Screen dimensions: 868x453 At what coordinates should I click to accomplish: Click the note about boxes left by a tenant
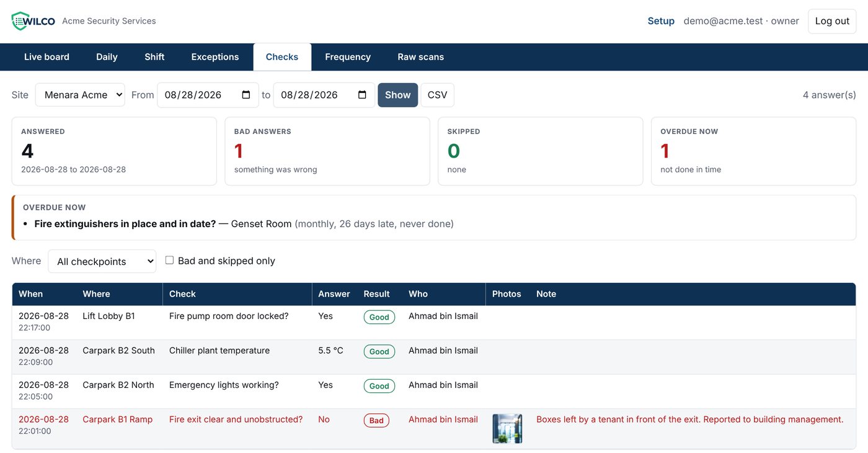689,419
